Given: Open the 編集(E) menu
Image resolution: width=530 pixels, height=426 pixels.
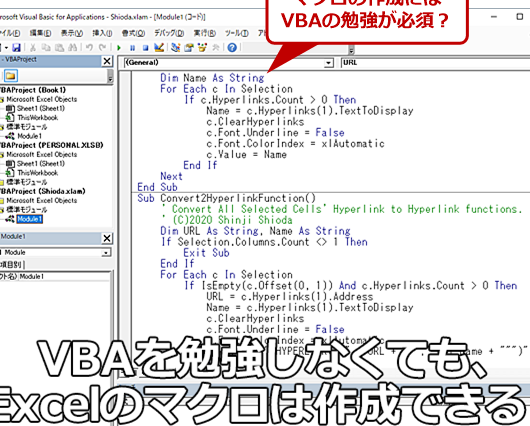Looking at the screenshot, I should tap(41, 33).
